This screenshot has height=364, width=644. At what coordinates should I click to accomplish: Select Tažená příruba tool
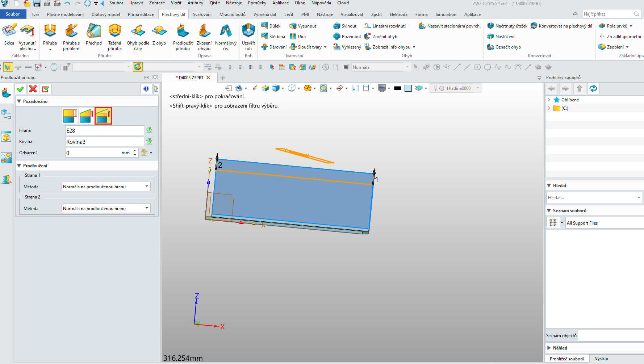click(x=115, y=37)
